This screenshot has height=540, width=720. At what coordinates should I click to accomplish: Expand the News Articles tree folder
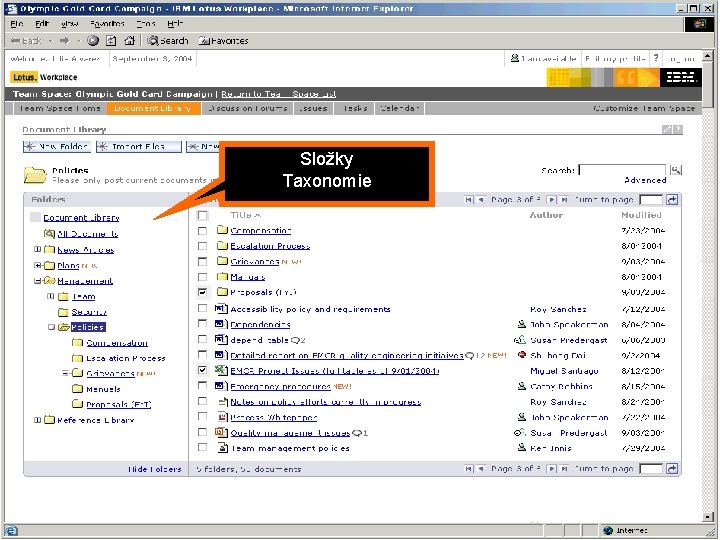tap(38, 250)
